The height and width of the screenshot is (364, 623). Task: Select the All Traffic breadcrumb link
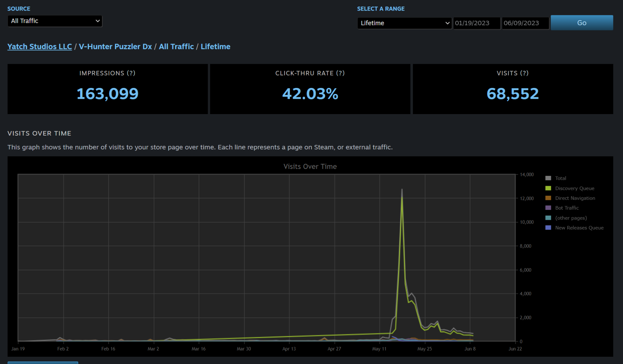pos(176,47)
